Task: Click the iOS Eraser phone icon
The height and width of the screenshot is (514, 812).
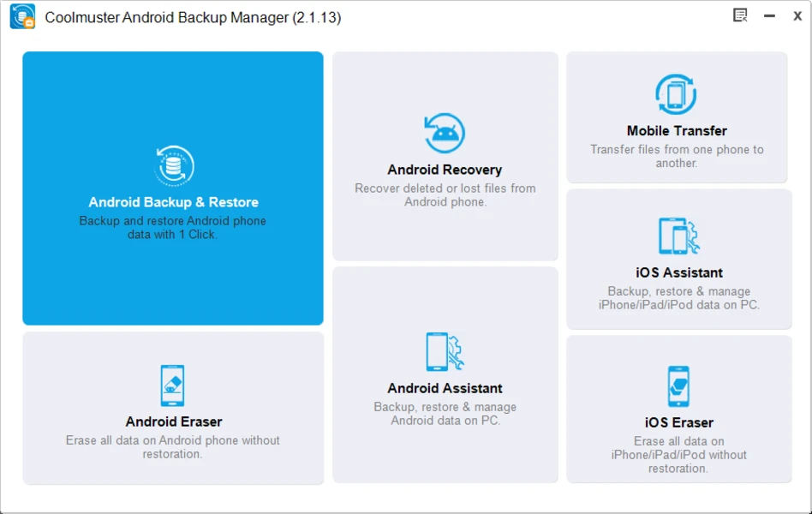Action: click(678, 386)
